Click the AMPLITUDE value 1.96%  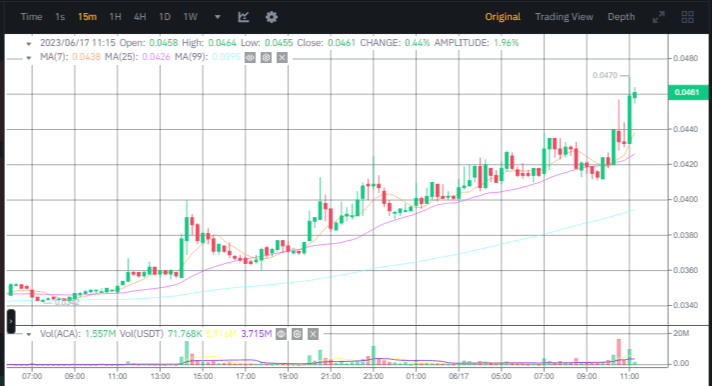(506, 43)
